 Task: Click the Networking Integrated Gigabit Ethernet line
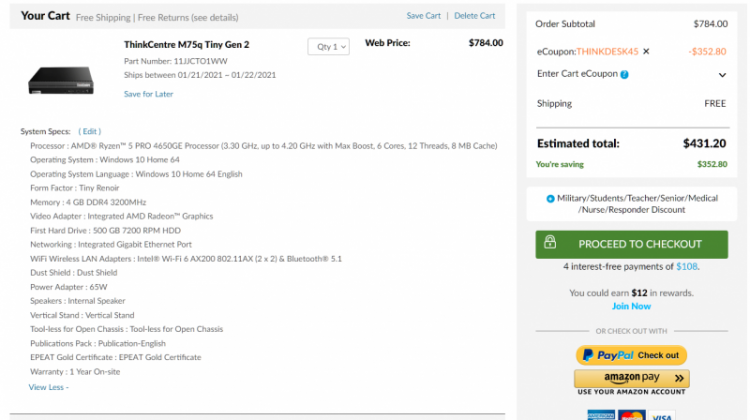click(x=111, y=244)
